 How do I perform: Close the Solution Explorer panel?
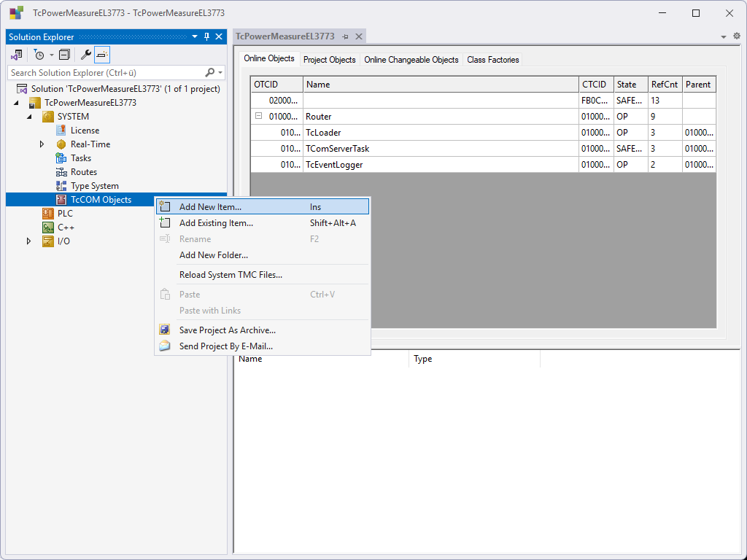click(219, 36)
